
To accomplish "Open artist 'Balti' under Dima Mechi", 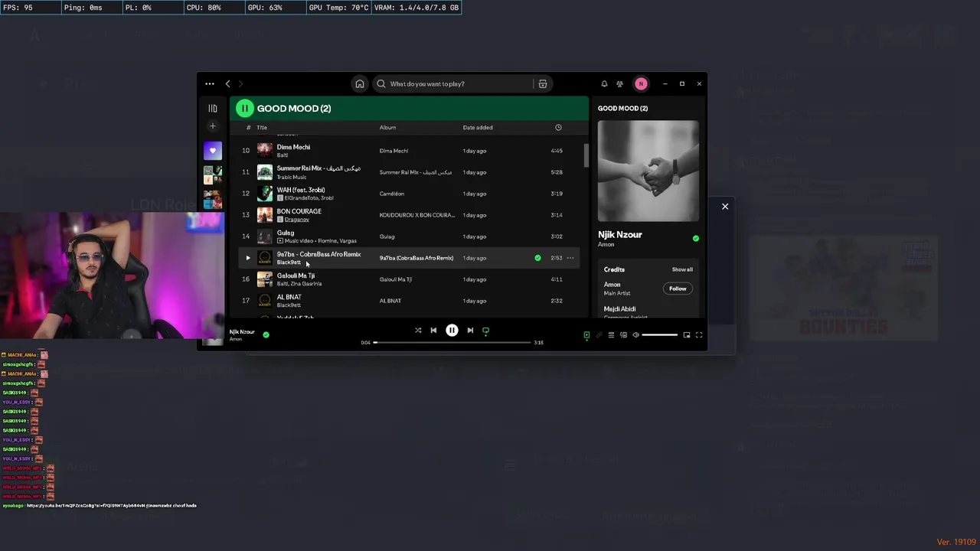I will pyautogui.click(x=282, y=155).
